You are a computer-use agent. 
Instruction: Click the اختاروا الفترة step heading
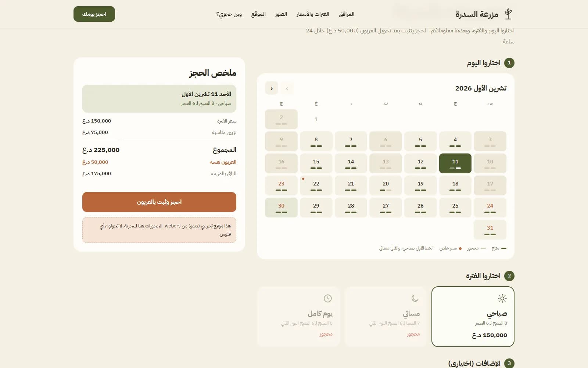[483, 276]
